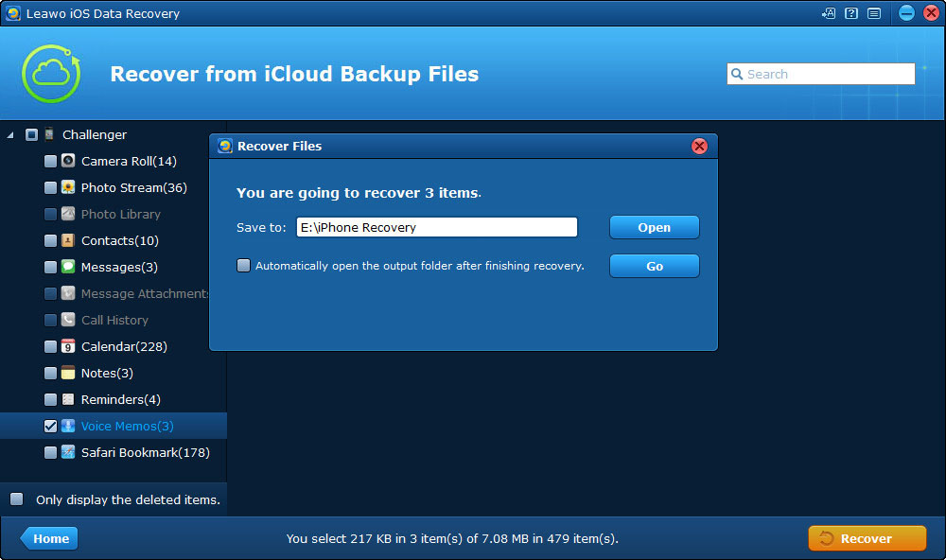Click the orange Recover button
946x560 pixels.
[x=867, y=538]
